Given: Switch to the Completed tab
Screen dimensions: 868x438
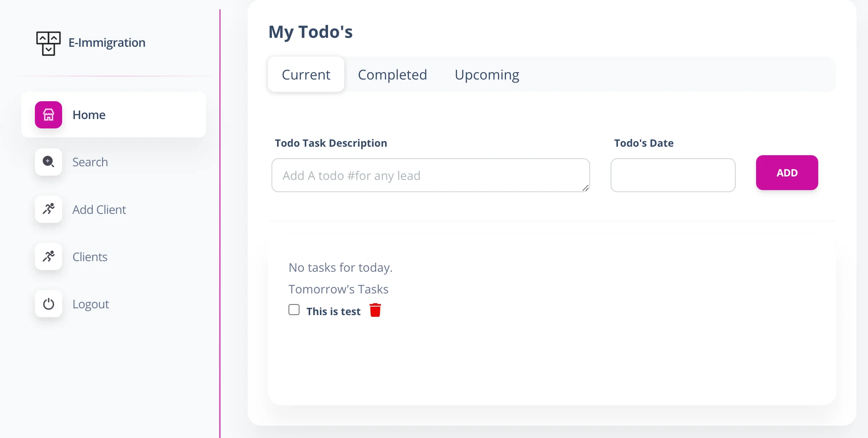Looking at the screenshot, I should coord(392,74).
